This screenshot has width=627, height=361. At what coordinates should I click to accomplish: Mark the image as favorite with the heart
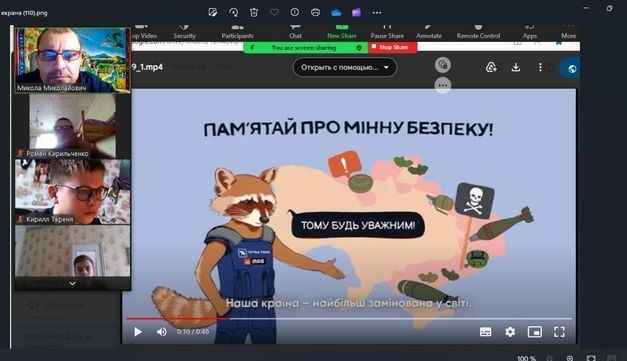[274, 12]
